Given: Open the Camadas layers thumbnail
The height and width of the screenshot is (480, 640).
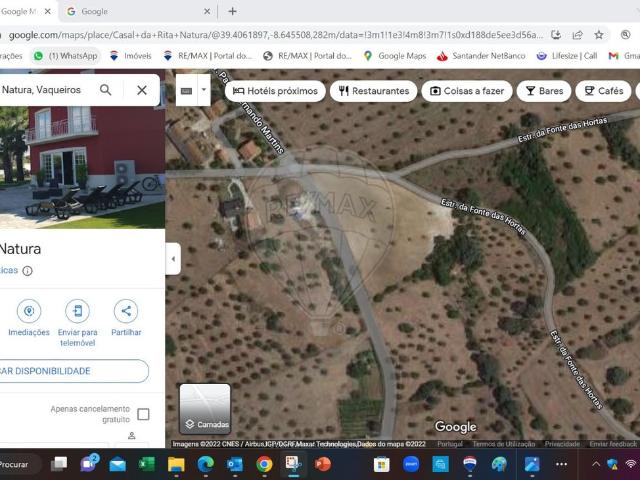Looking at the screenshot, I should 205,409.
